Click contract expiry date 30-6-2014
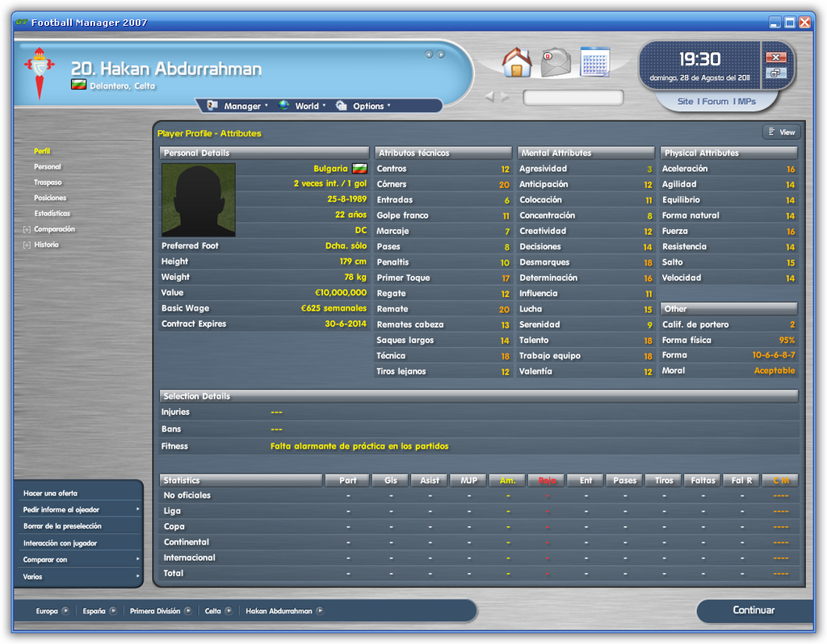Viewport: 827px width, 644px height. point(346,324)
